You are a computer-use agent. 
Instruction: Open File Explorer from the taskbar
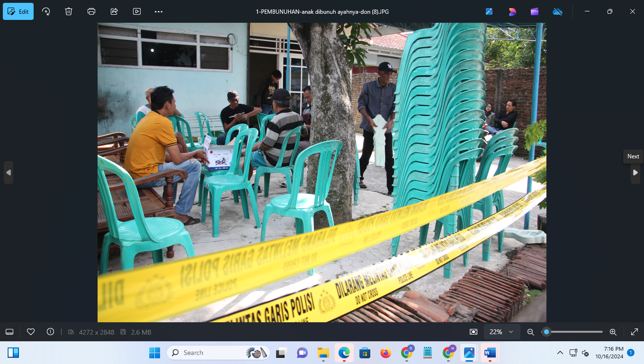tap(323, 353)
